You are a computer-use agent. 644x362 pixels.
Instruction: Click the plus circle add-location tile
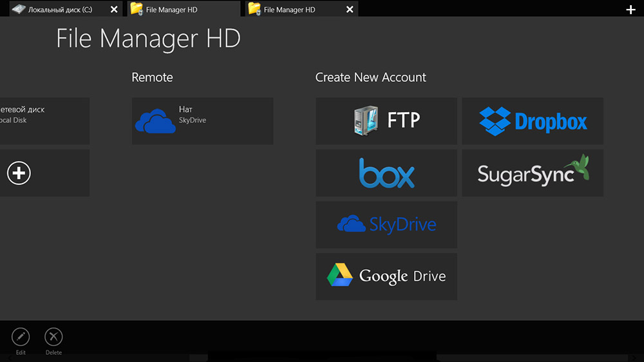click(x=44, y=173)
